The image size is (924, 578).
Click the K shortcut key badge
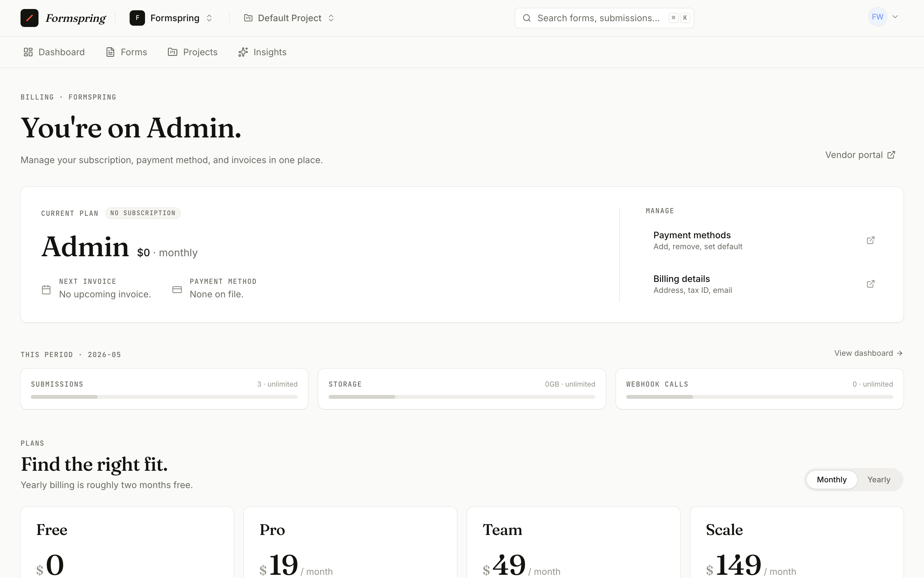[x=685, y=18]
